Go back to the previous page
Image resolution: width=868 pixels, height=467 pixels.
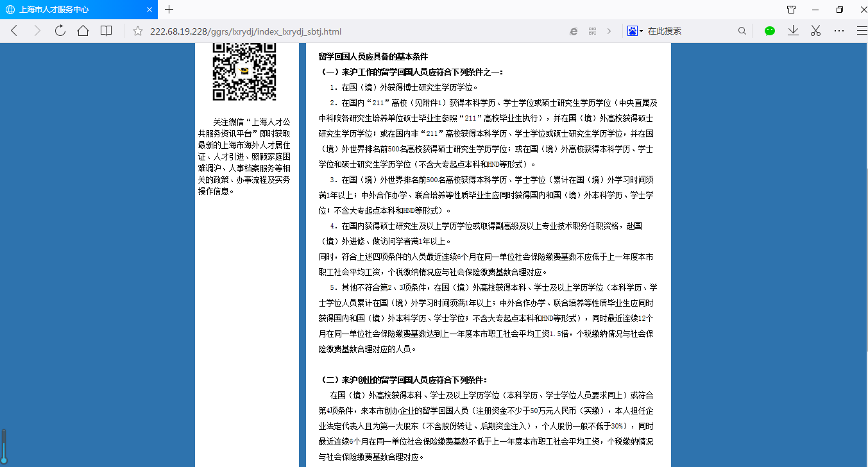pyautogui.click(x=15, y=31)
